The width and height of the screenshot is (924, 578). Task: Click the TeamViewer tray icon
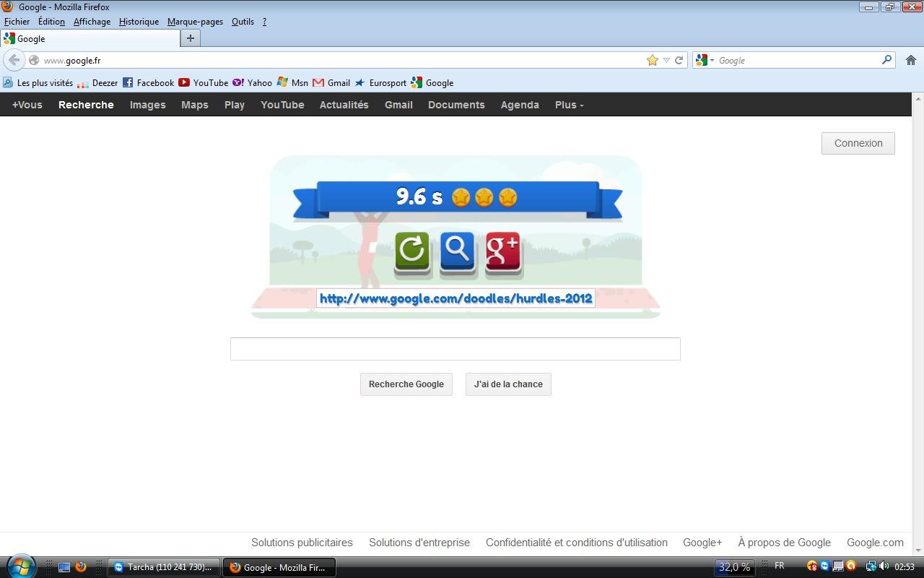pyautogui.click(x=825, y=566)
